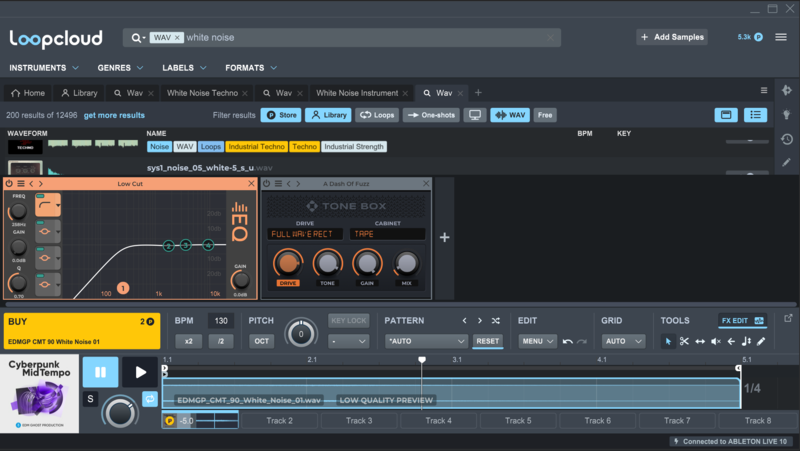Switch to White Noise Techno tab
Image resolution: width=800 pixels, height=451 pixels.
(x=202, y=93)
